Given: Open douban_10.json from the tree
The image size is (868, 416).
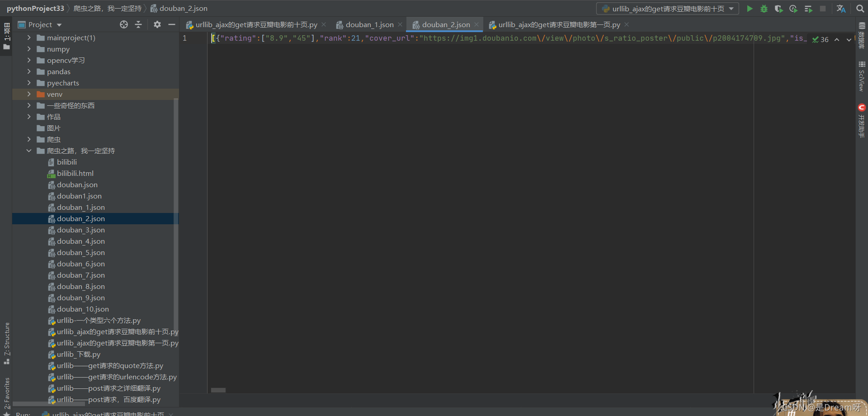Looking at the screenshot, I should [x=78, y=309].
